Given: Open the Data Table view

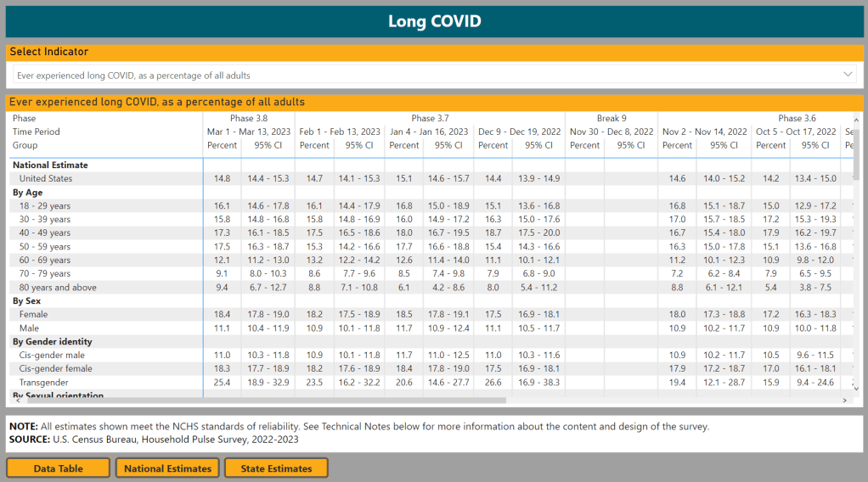Looking at the screenshot, I should coord(58,468).
